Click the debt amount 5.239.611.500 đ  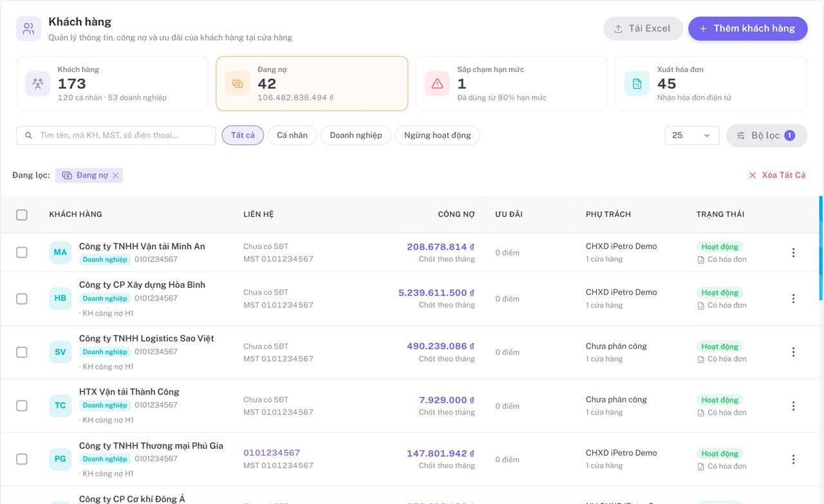(436, 292)
